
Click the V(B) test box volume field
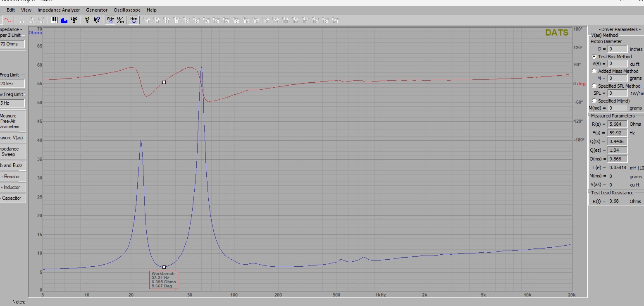point(618,64)
